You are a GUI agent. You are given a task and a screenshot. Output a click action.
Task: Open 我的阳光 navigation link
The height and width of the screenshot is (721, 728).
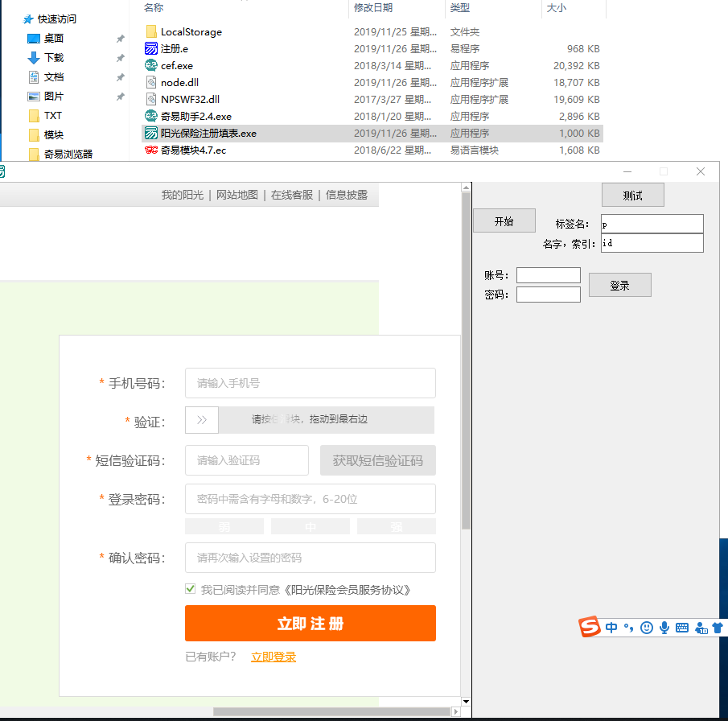click(183, 195)
